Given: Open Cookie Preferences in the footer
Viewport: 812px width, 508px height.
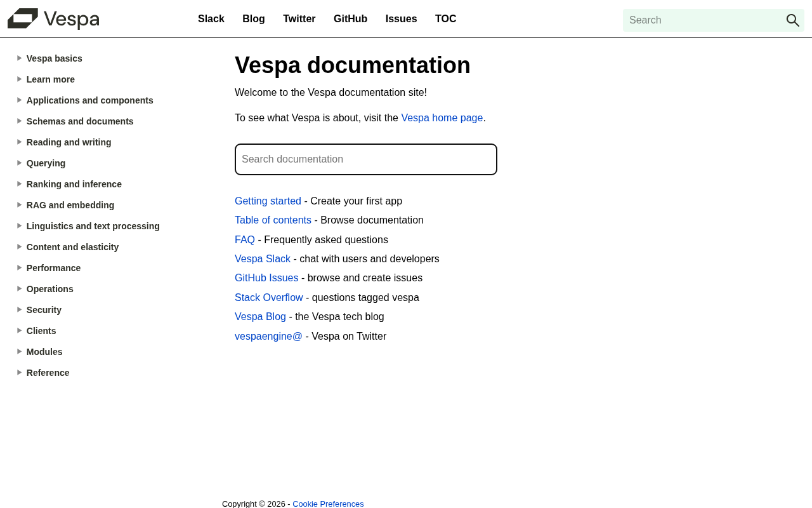Looking at the screenshot, I should point(328,504).
